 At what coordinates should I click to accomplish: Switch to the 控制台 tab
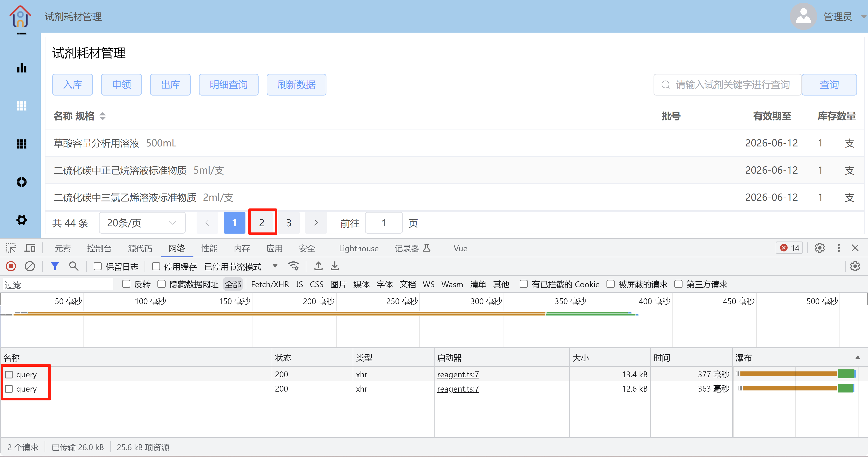99,249
